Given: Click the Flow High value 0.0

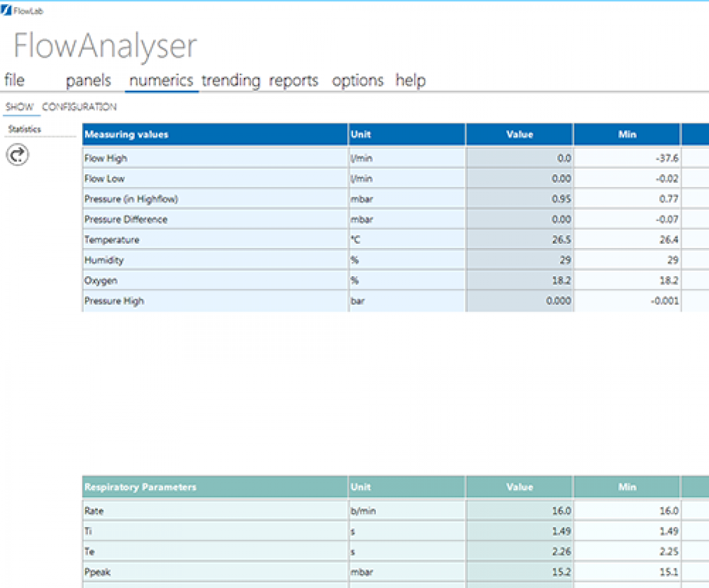Looking at the screenshot, I should pyautogui.click(x=520, y=158).
